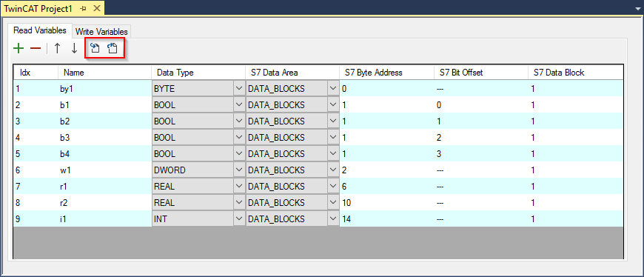Move selected variable down with arrow
Image resolution: width=644 pixels, height=277 pixels.
[x=74, y=48]
